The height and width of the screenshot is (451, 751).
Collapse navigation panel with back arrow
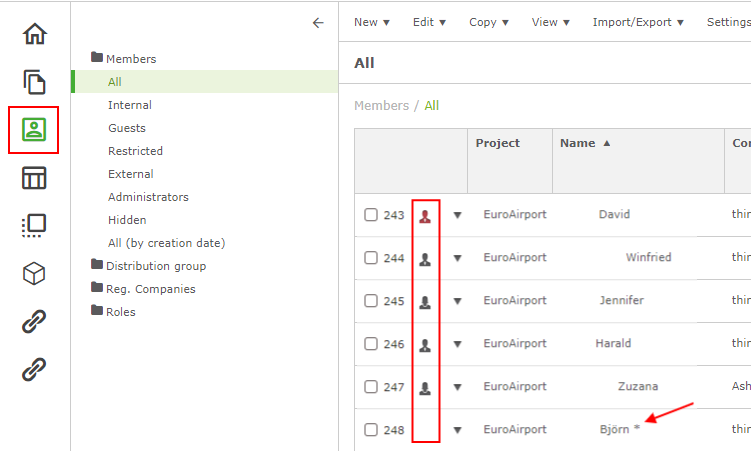(318, 23)
